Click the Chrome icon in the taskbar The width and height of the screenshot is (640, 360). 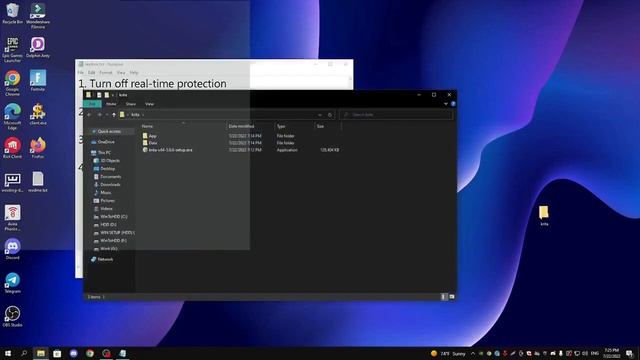(x=90, y=353)
